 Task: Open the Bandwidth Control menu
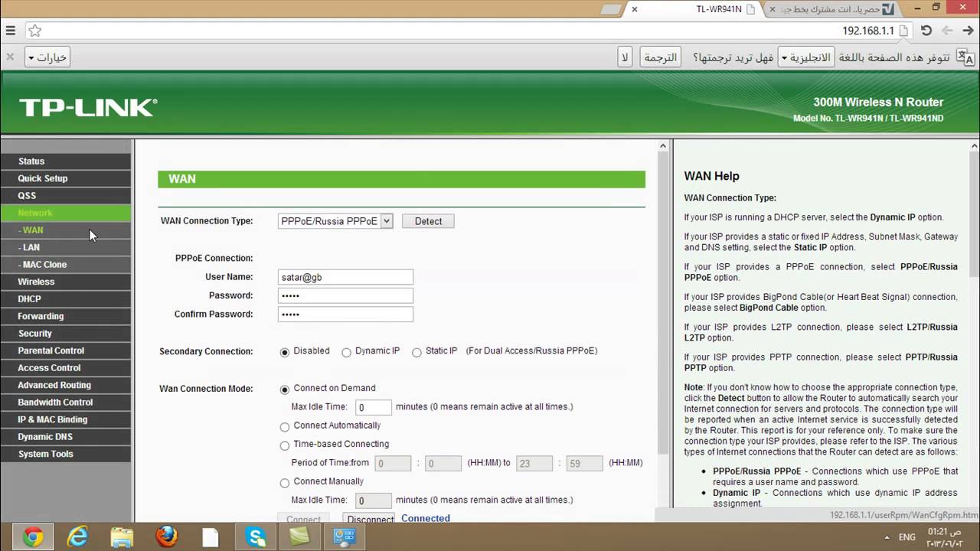[x=66, y=403]
